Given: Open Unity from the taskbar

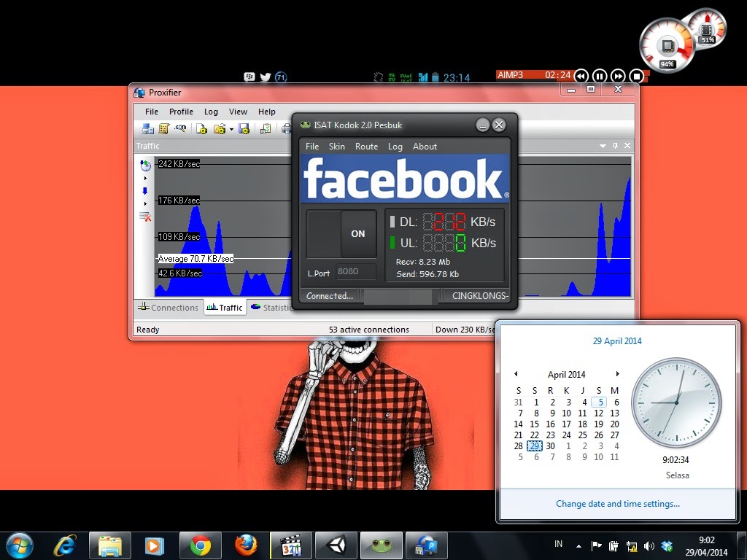Looking at the screenshot, I should [336, 545].
